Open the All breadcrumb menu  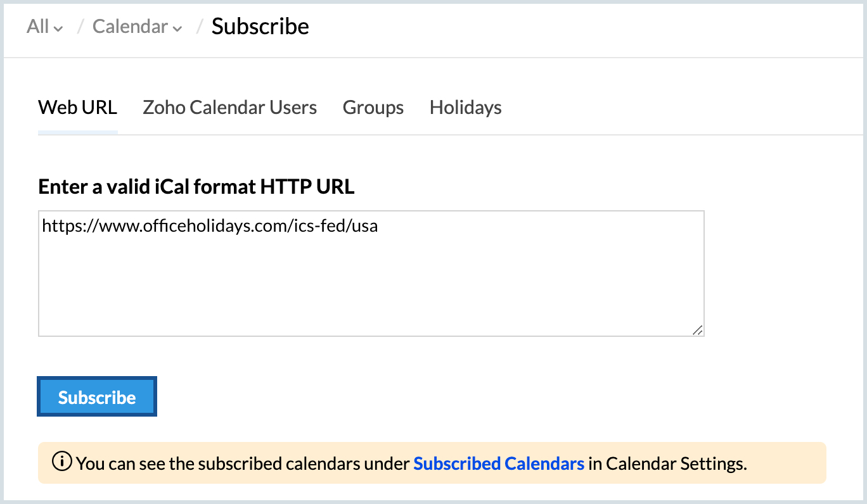[x=45, y=26]
